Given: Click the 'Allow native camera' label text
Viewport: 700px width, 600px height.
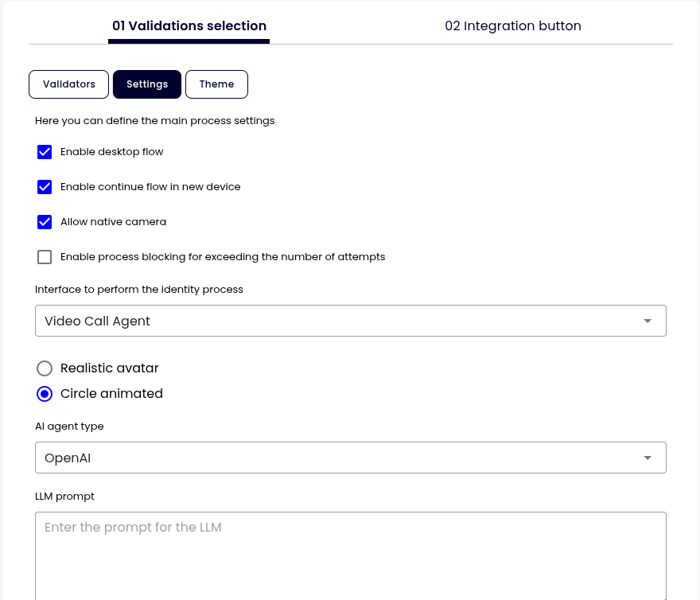Looking at the screenshot, I should pyautogui.click(x=113, y=222).
